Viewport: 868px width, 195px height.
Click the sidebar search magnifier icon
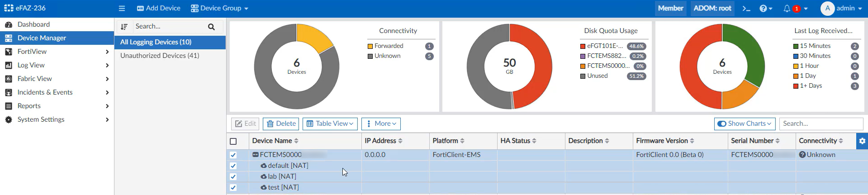(x=211, y=27)
